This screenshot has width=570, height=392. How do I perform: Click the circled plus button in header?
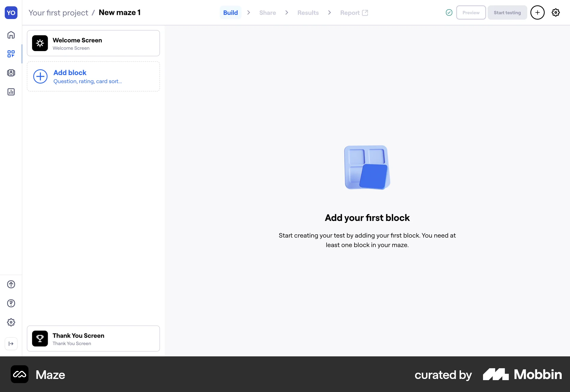[x=537, y=12]
